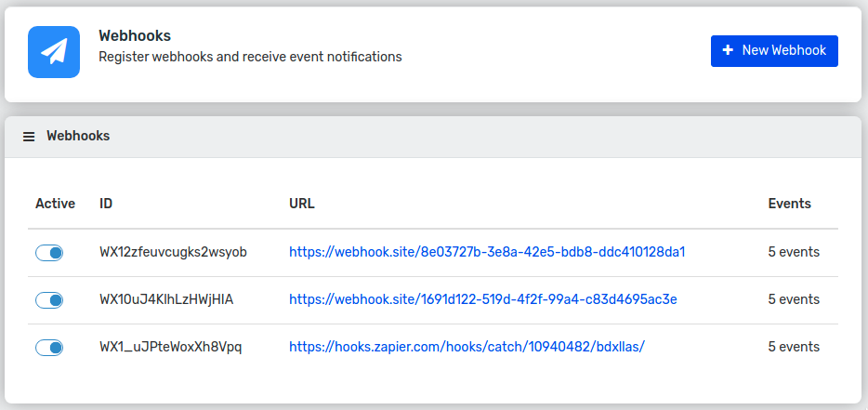Click the plus icon in New Webhook
Screen dimensions: 868x410
coord(728,50)
